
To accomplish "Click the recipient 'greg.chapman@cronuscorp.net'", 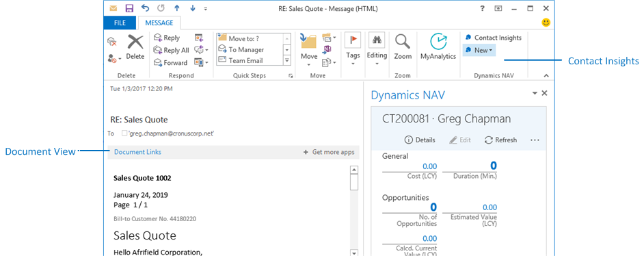I will [171, 133].
